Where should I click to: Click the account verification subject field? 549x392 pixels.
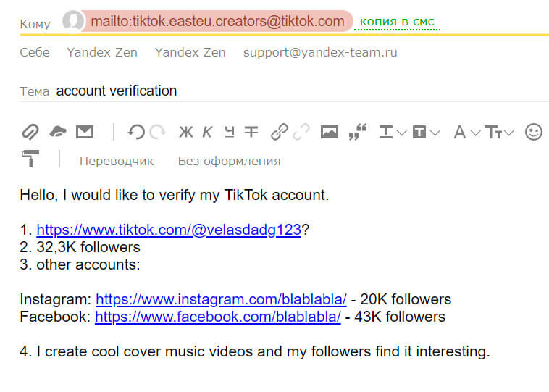[301, 91]
